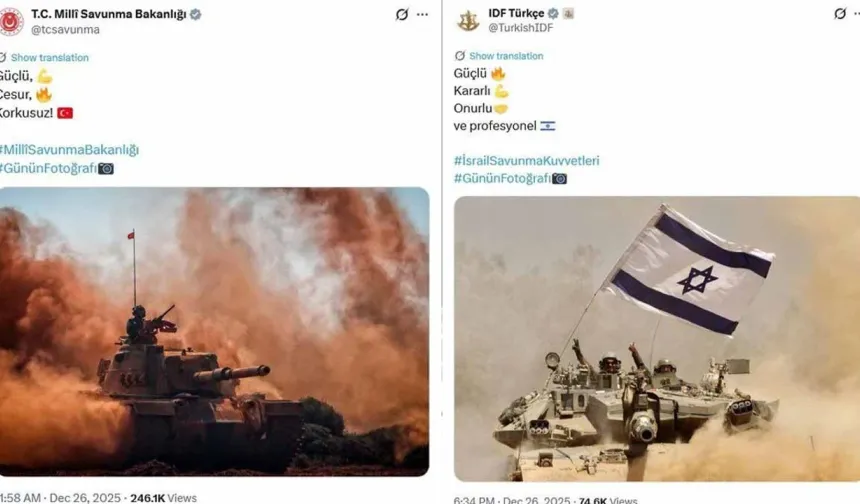
Task: Show translation of the tcsavunma tweet
Action: [49, 58]
